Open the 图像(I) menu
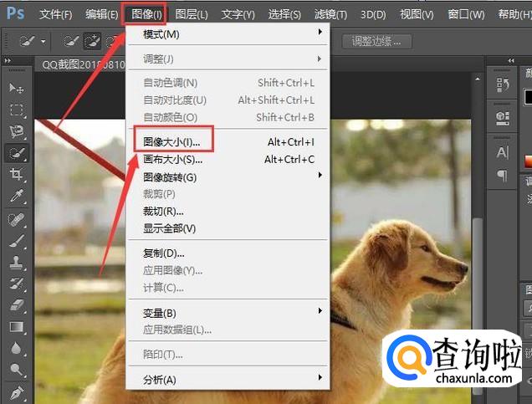Viewport: 532px width, 404px height. tap(146, 14)
